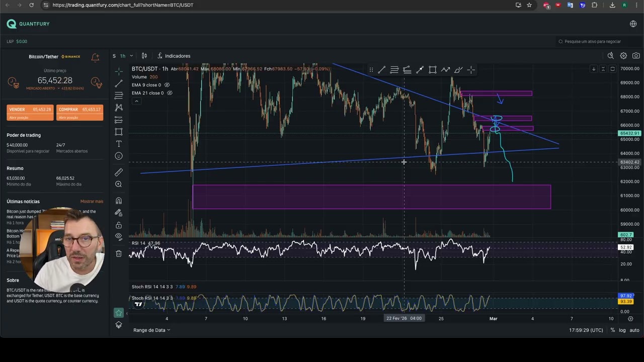
Task: Click the down arrow pane button
Action: (594, 69)
